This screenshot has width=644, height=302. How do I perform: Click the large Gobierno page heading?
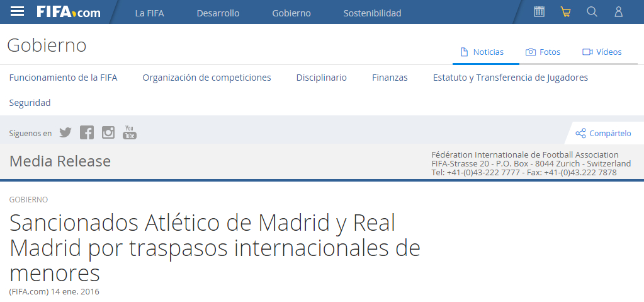click(47, 45)
